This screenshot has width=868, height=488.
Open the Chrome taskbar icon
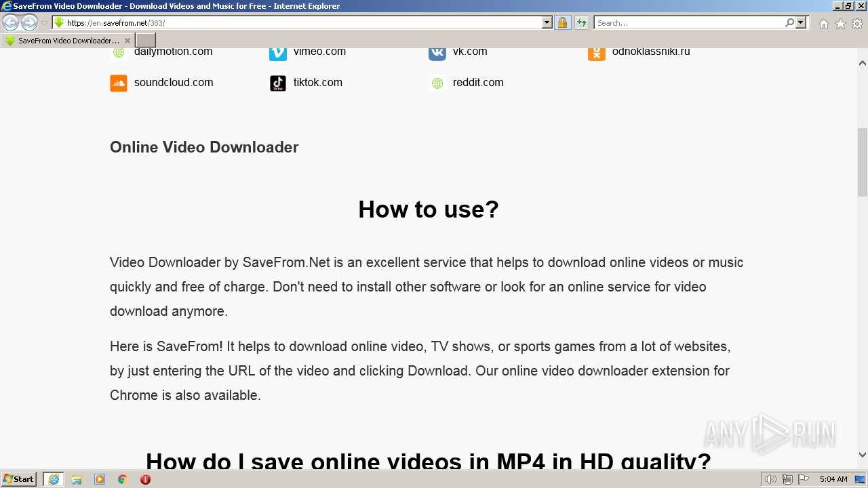click(x=123, y=479)
